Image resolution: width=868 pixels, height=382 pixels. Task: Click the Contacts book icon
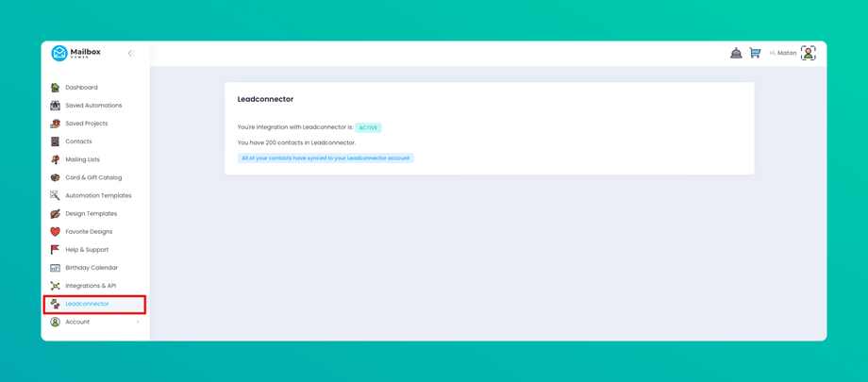pos(55,141)
